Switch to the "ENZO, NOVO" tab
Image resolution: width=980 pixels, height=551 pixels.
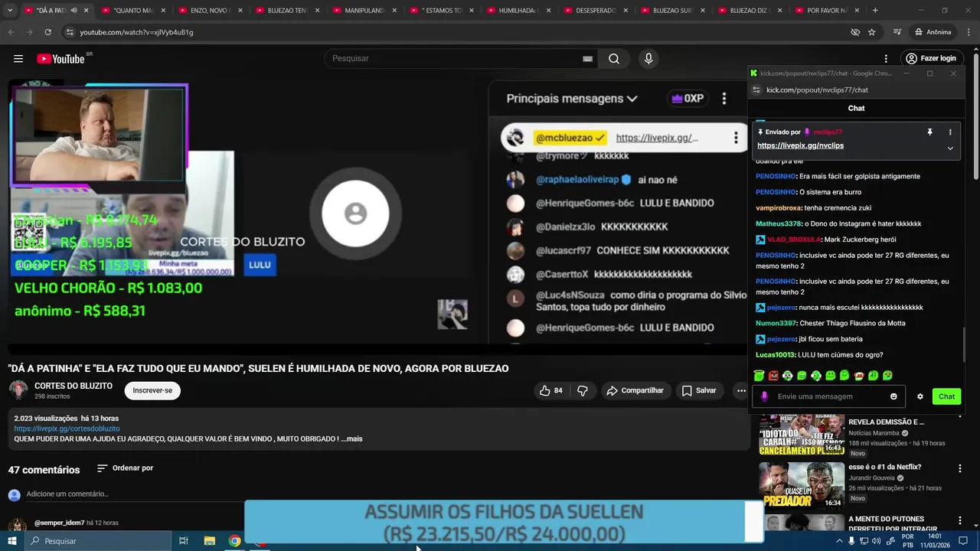click(x=210, y=11)
